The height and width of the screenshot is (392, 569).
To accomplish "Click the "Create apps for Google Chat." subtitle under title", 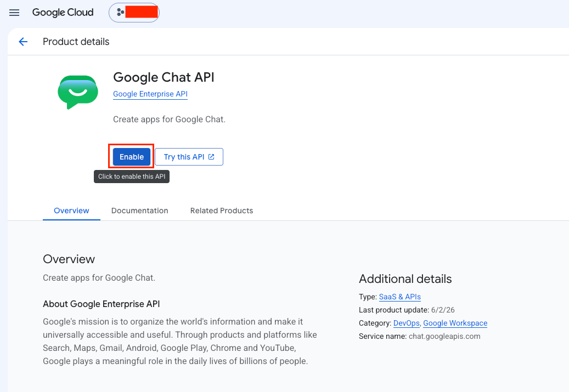I will coord(169,120).
